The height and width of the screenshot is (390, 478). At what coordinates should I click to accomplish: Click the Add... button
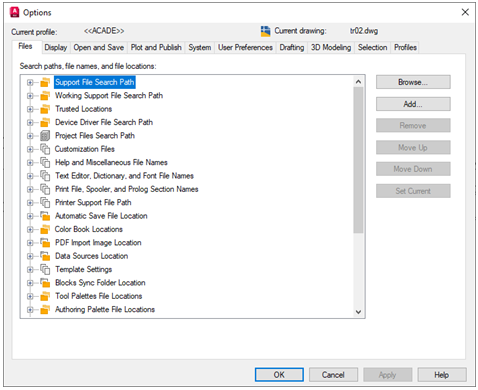(x=413, y=104)
